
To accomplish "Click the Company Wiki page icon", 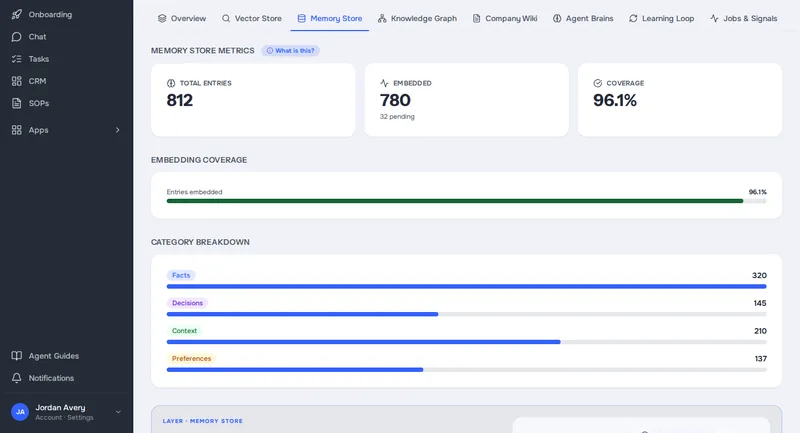I will tap(477, 18).
